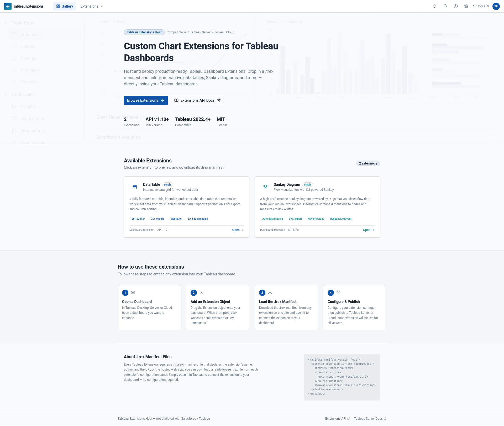Open Tableau Server Docs footer link
The width and height of the screenshot is (504, 426).
pyautogui.click(x=370, y=419)
